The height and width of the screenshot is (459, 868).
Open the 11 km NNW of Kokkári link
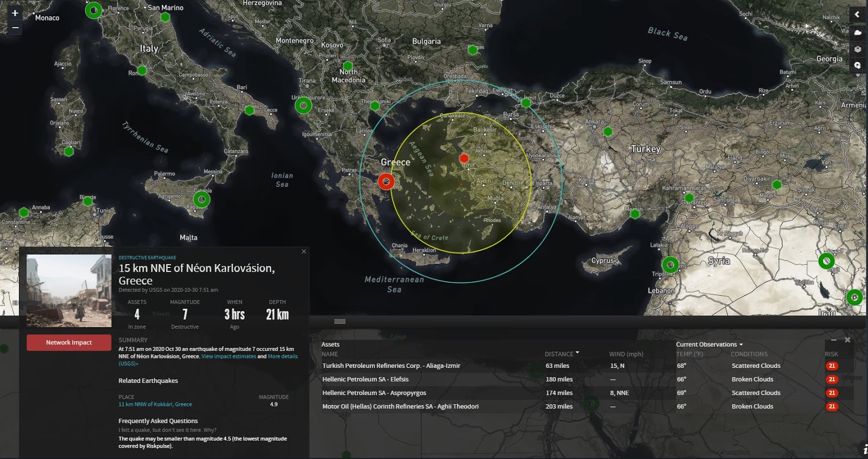tap(155, 404)
